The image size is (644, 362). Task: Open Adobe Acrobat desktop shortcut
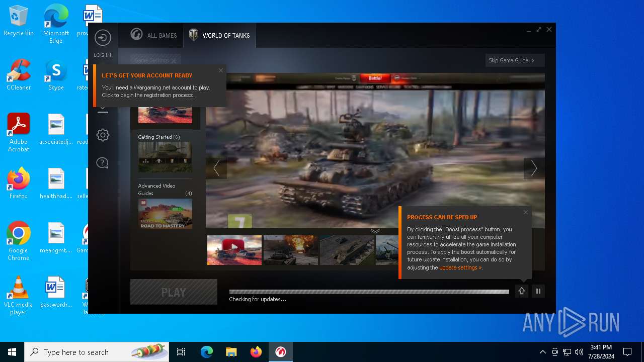19,133
